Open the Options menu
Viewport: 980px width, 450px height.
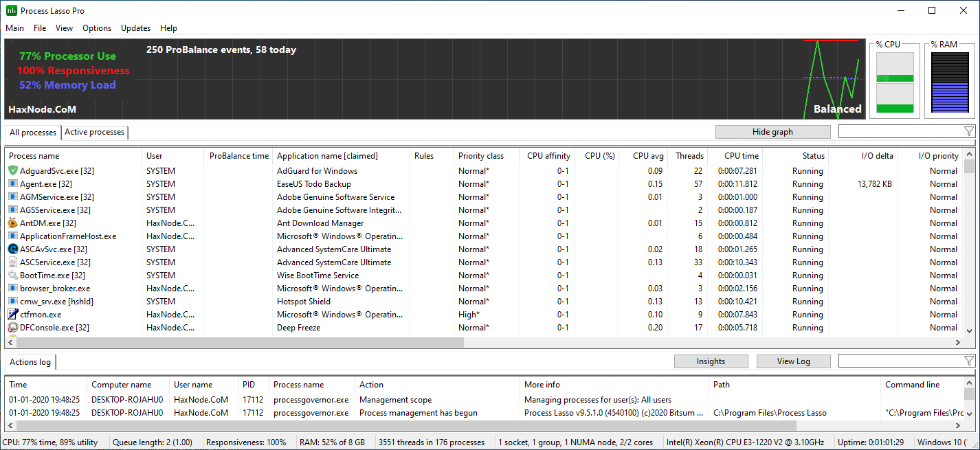point(97,28)
